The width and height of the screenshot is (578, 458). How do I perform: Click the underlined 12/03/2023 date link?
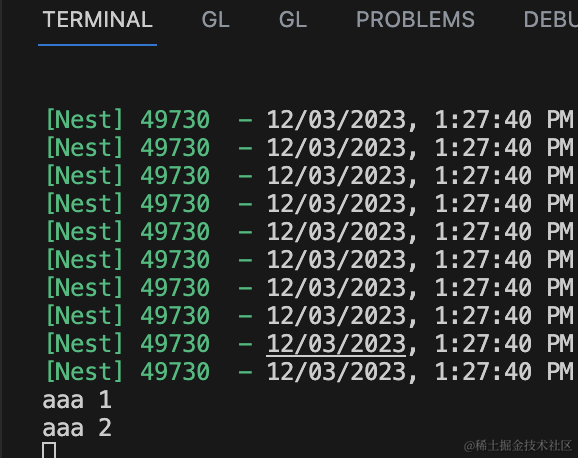point(336,344)
